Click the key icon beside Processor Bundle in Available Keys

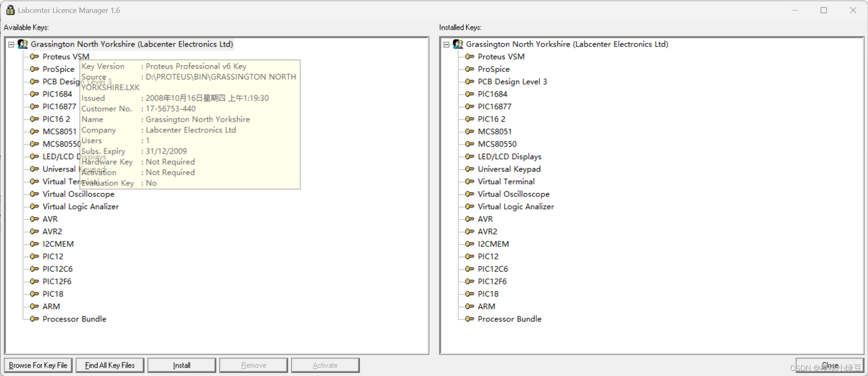35,319
